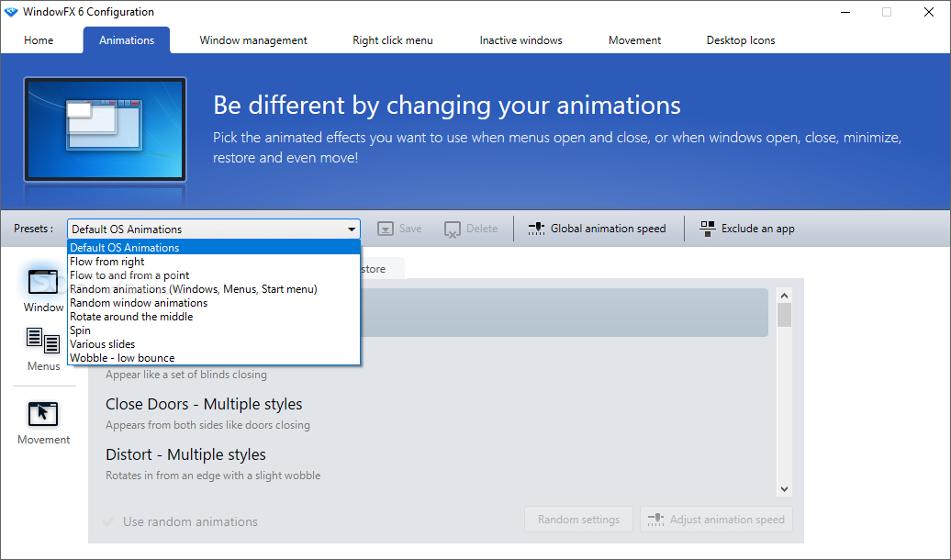The width and height of the screenshot is (951, 560).
Task: Collapse the Presets dropdown arrow
Action: 352,230
